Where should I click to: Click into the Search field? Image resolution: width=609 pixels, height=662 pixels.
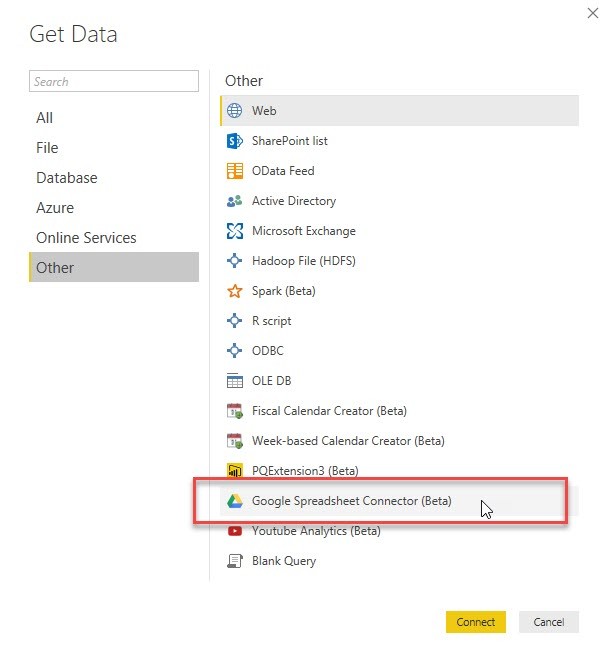click(114, 81)
